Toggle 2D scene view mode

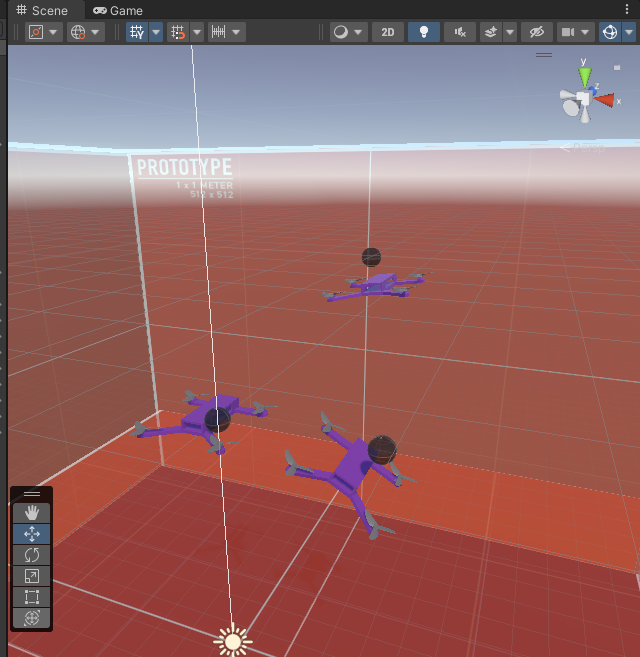(x=388, y=32)
